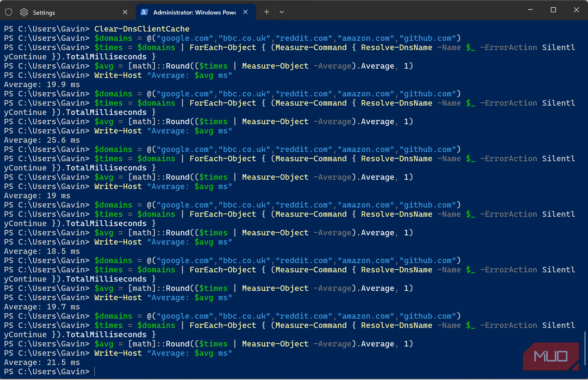This screenshot has width=588, height=380.
Task: Click the Clear-DnsClientCache command text
Action: point(142,29)
